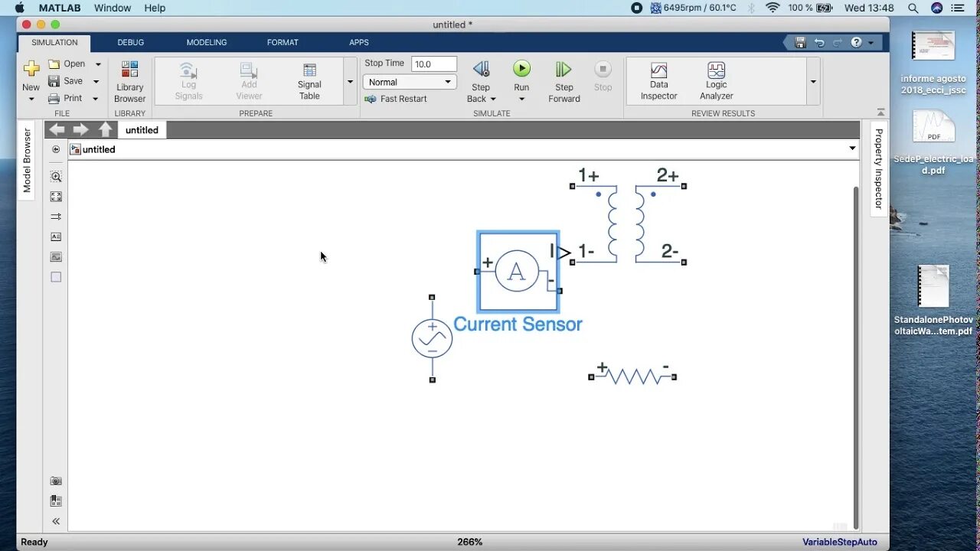The width and height of the screenshot is (980, 551).
Task: Open the Logic Analyzer
Action: [717, 82]
